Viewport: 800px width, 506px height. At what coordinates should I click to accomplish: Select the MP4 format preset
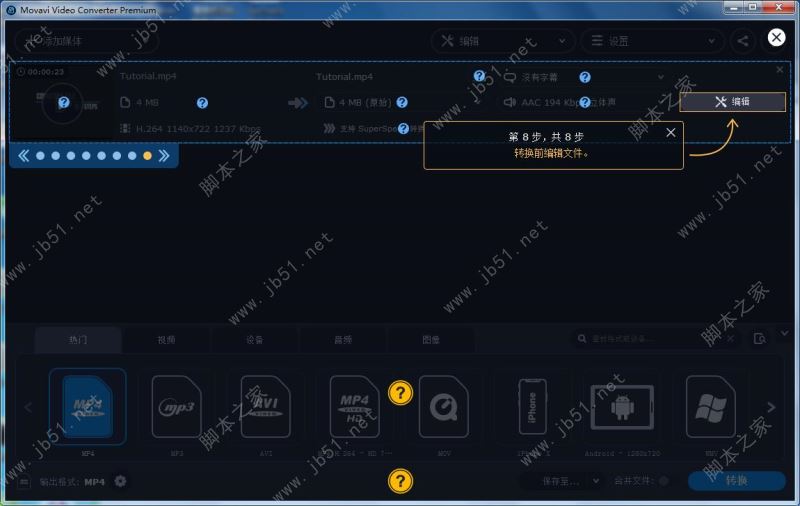pyautogui.click(x=88, y=407)
